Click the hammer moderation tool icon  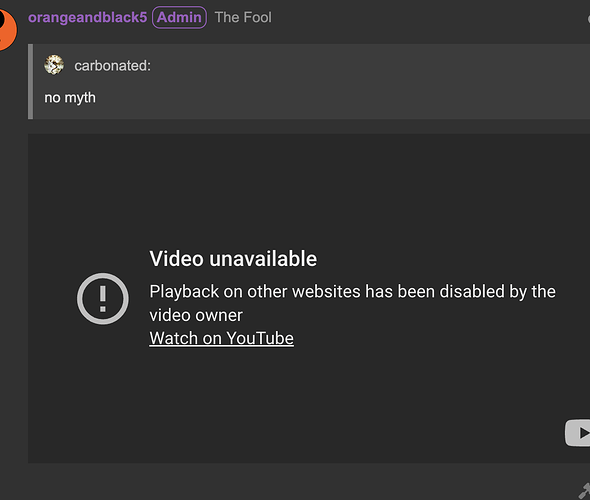(584, 491)
